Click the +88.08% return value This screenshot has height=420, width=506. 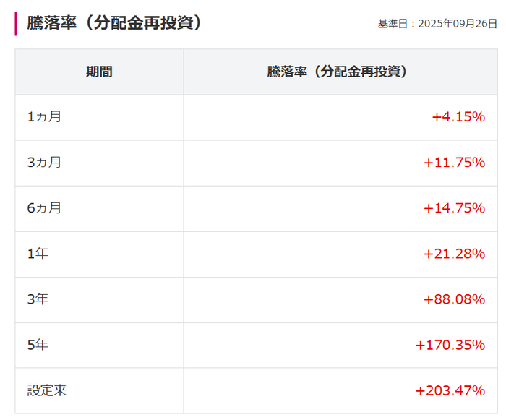tap(454, 299)
